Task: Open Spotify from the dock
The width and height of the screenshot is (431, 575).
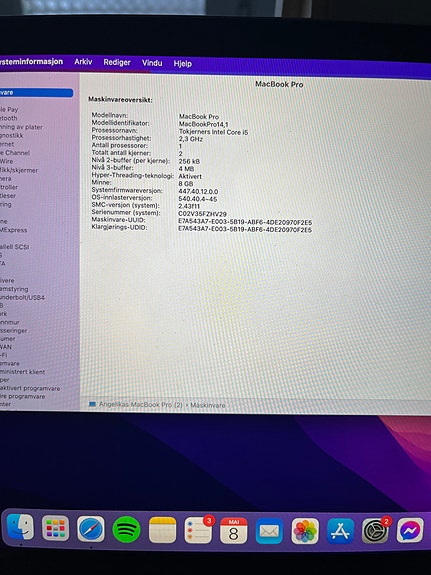Action: click(126, 529)
